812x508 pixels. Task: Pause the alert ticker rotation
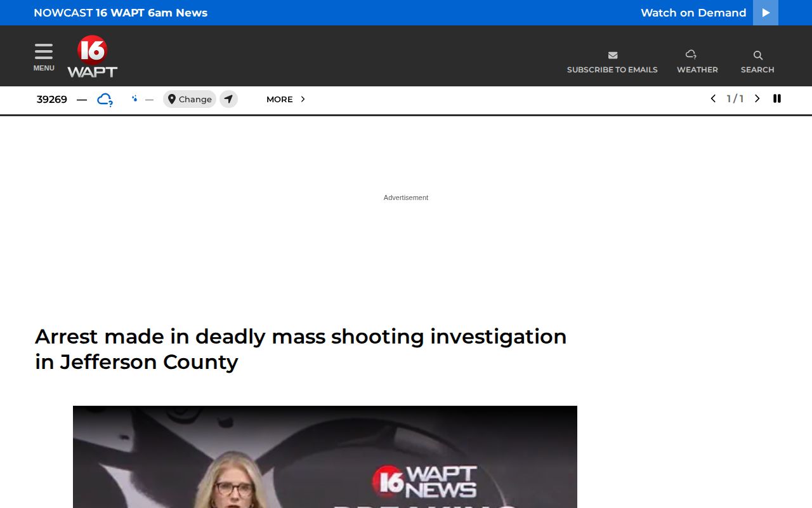pyautogui.click(x=777, y=98)
